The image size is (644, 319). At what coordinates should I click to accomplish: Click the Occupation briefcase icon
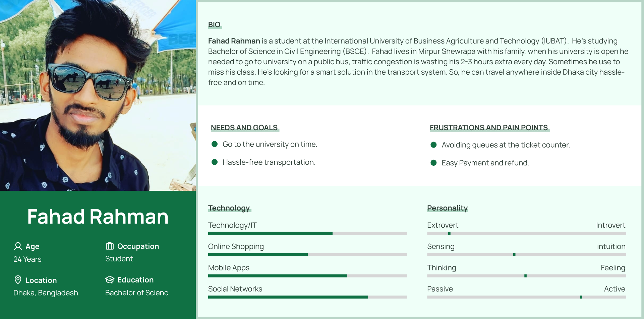(x=110, y=246)
